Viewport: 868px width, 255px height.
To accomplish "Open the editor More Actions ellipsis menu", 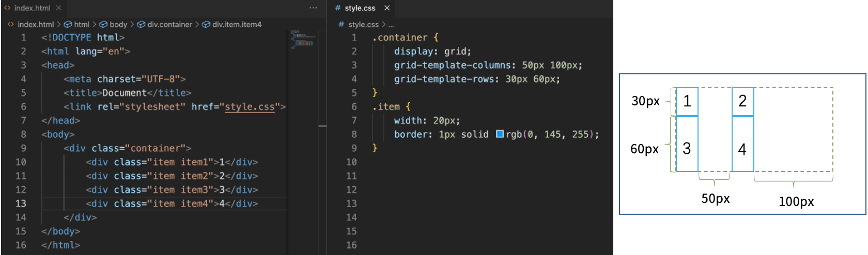I will tap(313, 8).
